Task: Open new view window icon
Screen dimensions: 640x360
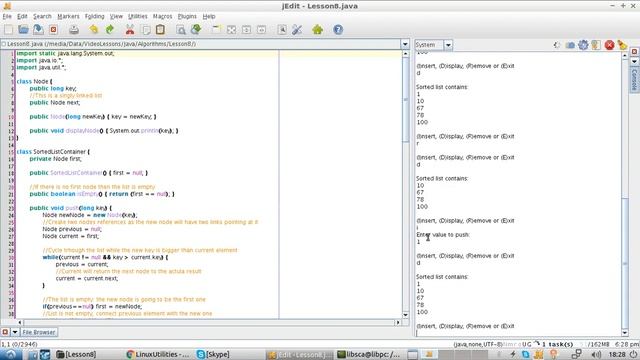Action: (x=216, y=29)
